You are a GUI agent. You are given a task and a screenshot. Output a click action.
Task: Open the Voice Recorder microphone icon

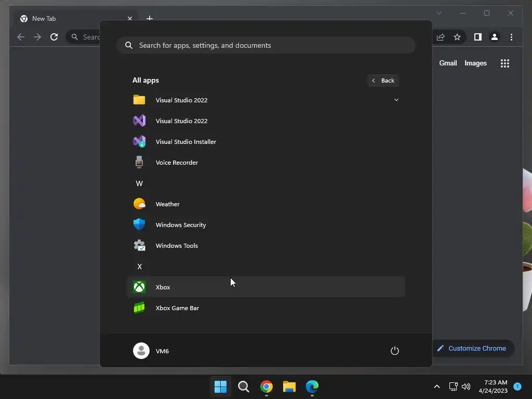click(x=139, y=162)
